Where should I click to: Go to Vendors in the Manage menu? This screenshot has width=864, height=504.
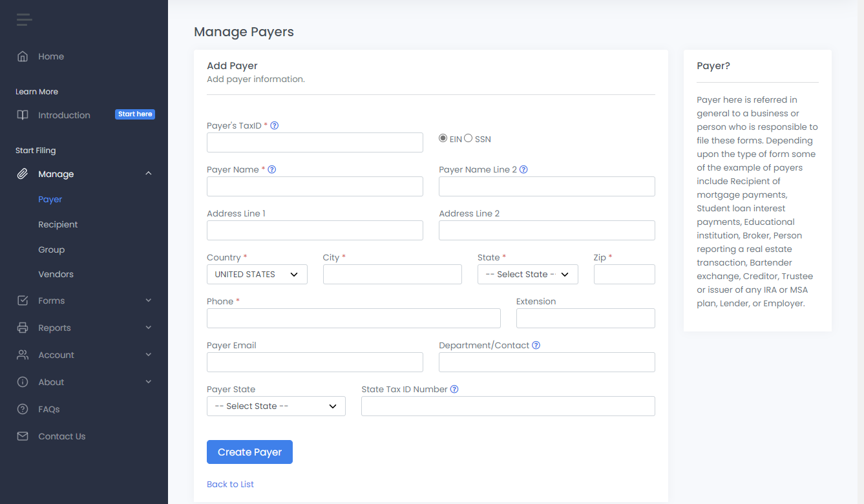[56, 274]
